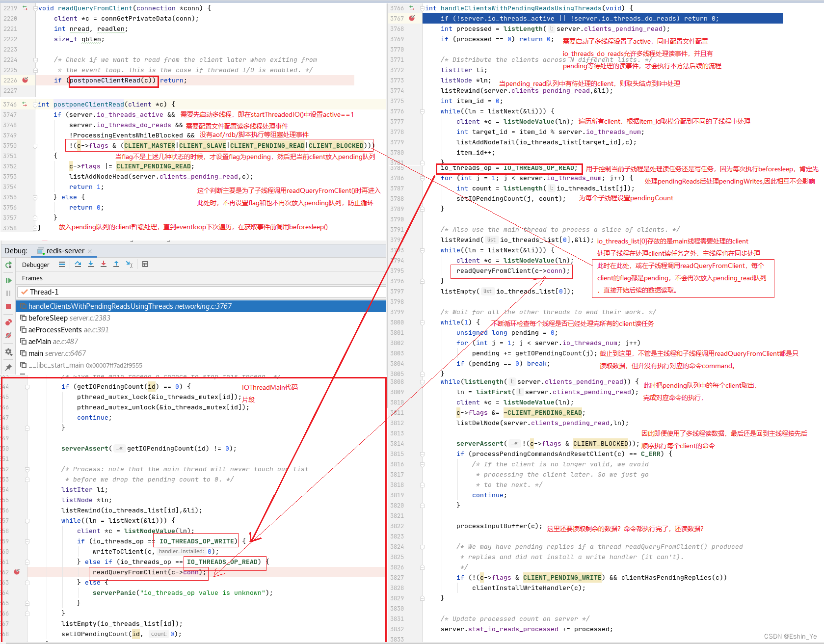Screen dimensions: 824x644
Task: Open the View Breakpoints dialog
Action: [8, 322]
